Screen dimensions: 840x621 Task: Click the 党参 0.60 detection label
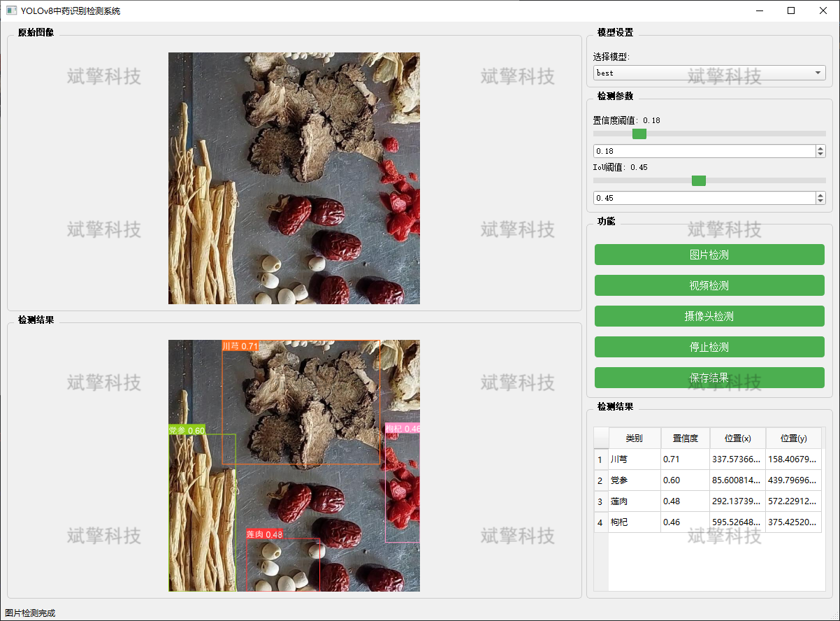tap(187, 430)
